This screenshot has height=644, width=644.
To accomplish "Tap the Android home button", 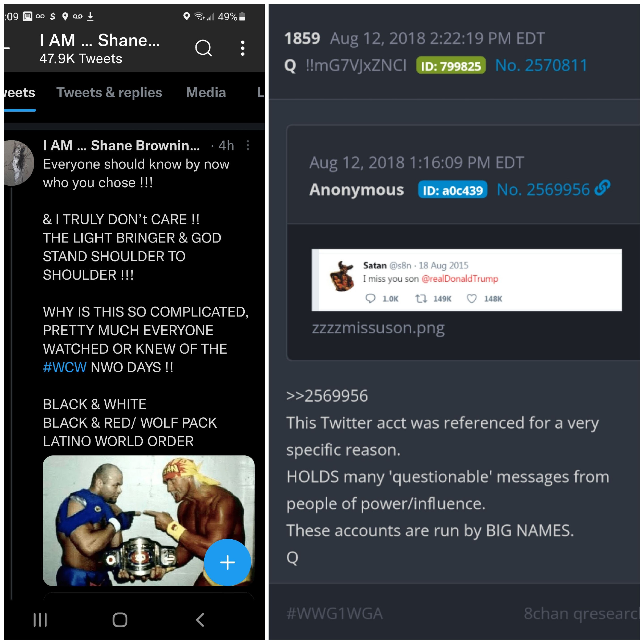I will 120,620.
